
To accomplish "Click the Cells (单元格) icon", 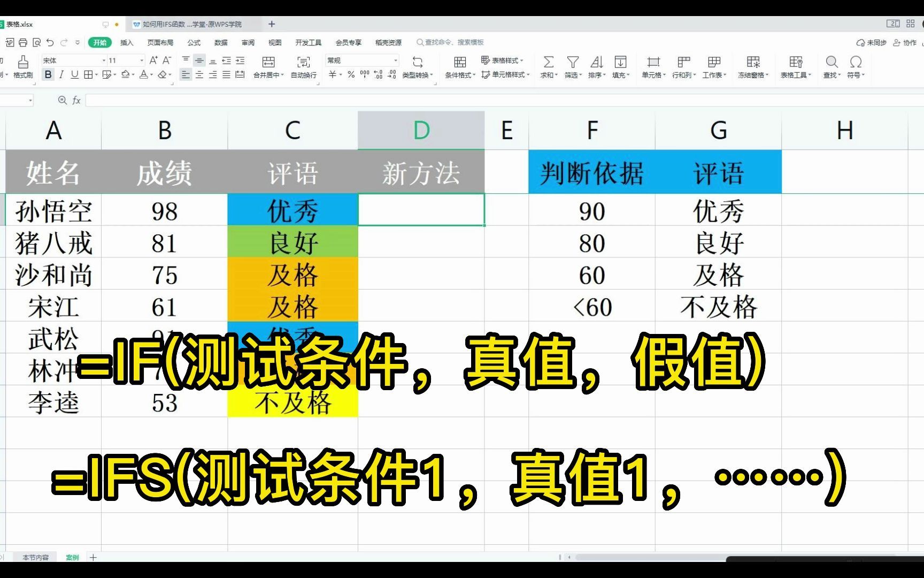I will pos(653,62).
